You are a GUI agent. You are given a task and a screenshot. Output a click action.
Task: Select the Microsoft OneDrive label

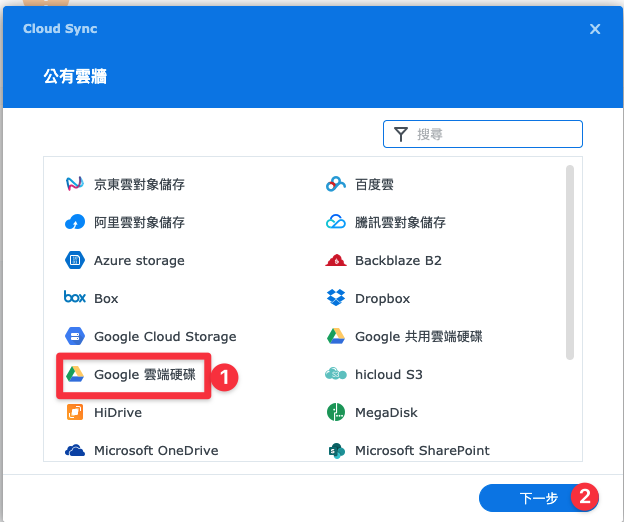coord(156,450)
